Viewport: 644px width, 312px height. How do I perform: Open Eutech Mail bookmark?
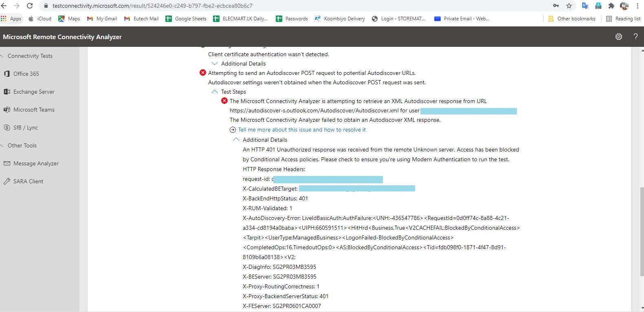[141, 19]
